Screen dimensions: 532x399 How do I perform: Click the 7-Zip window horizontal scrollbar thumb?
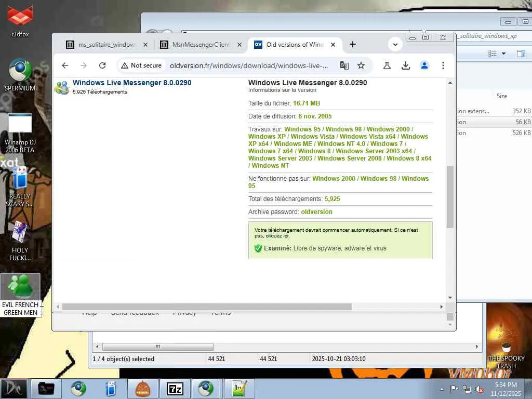(x=158, y=347)
